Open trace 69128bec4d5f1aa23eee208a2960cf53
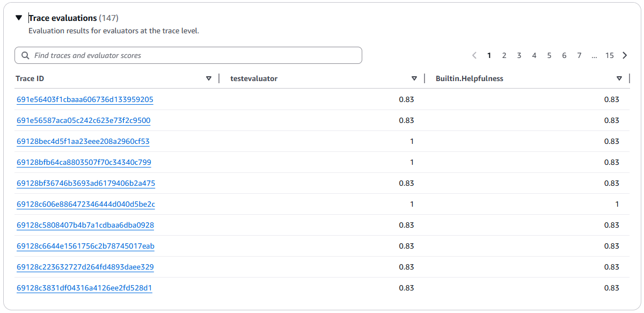Screen dimensions: 644x313 click(x=83, y=141)
